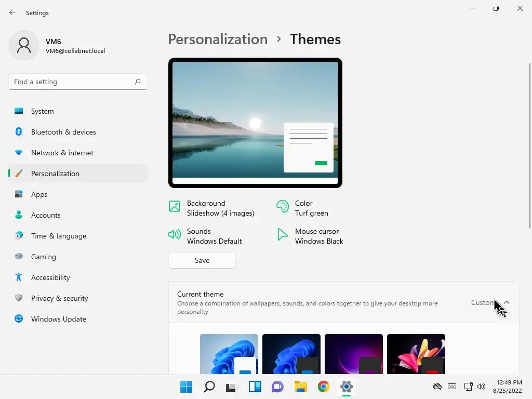Open Task View from the taskbar
This screenshot has height=399, width=532.
click(x=232, y=387)
